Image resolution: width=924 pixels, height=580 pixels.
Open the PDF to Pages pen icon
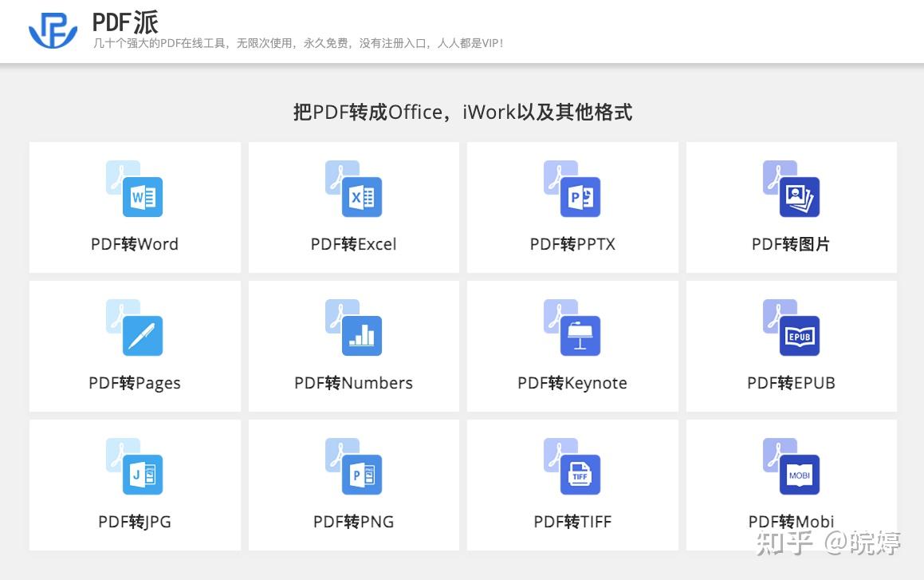(x=135, y=328)
